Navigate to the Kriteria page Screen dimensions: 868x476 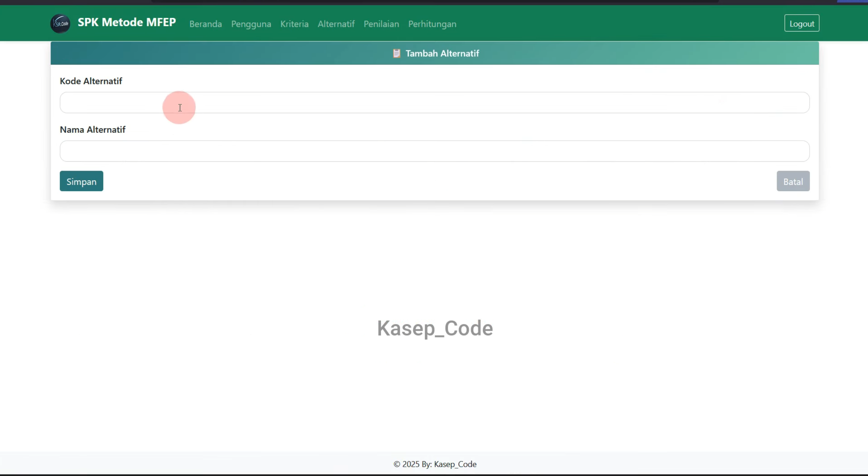[294, 24]
